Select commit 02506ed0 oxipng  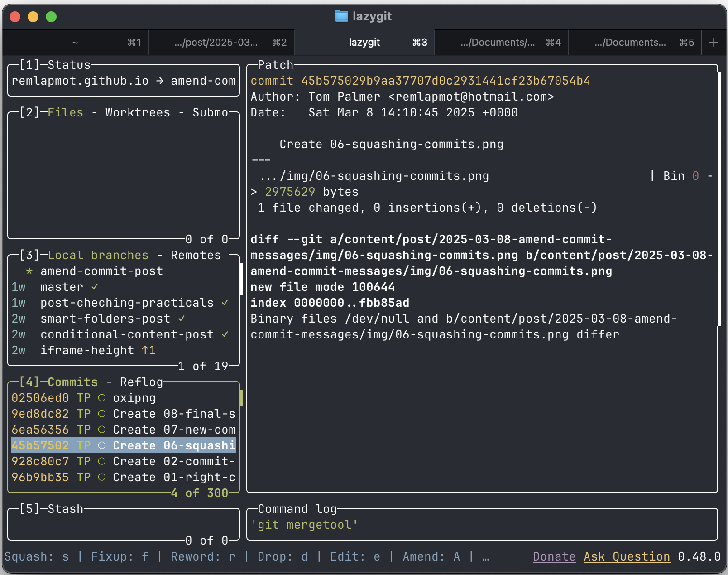(124, 398)
